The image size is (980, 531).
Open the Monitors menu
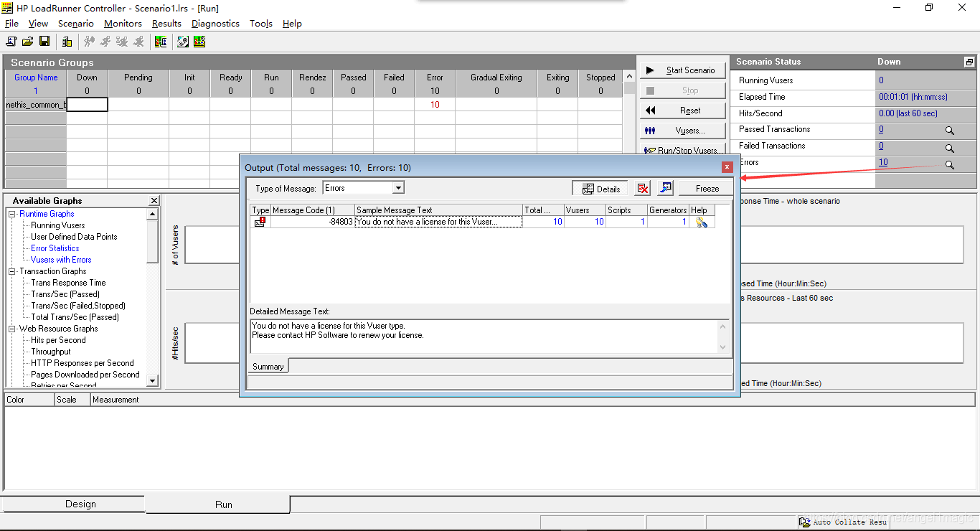coord(123,24)
